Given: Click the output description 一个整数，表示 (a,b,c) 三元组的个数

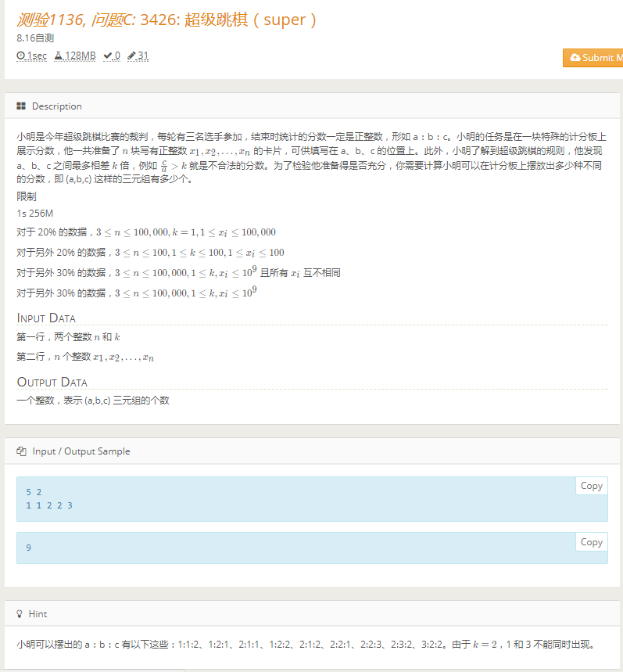Looking at the screenshot, I should pos(93,401).
